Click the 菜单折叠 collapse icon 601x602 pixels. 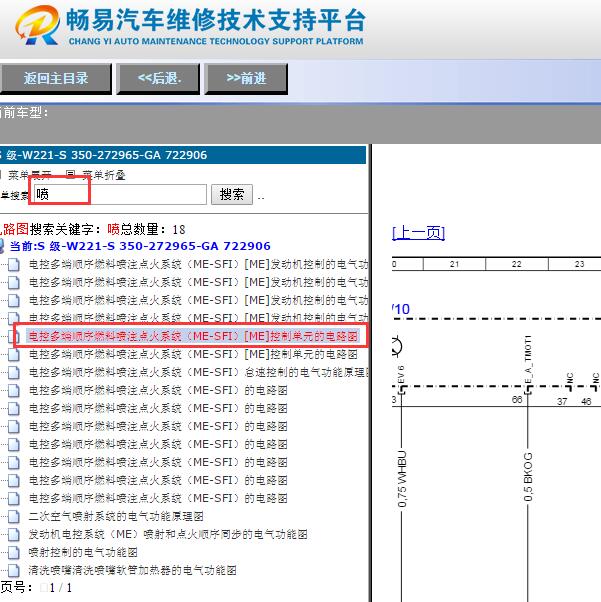pos(70,175)
